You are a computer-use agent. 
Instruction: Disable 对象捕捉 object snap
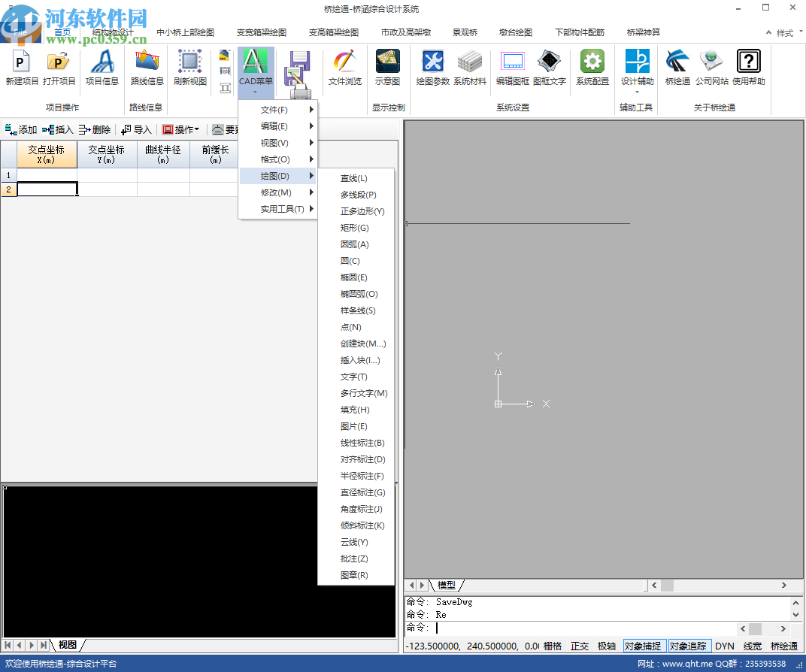(643, 646)
